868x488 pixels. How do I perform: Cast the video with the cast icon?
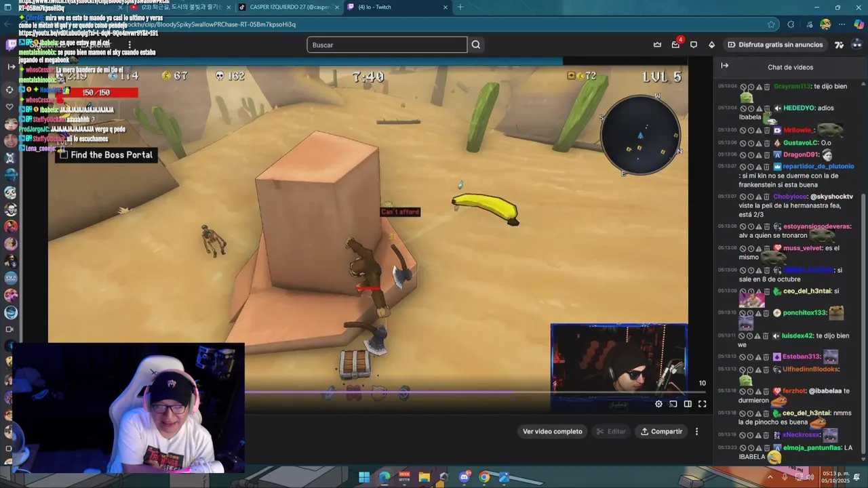click(673, 404)
